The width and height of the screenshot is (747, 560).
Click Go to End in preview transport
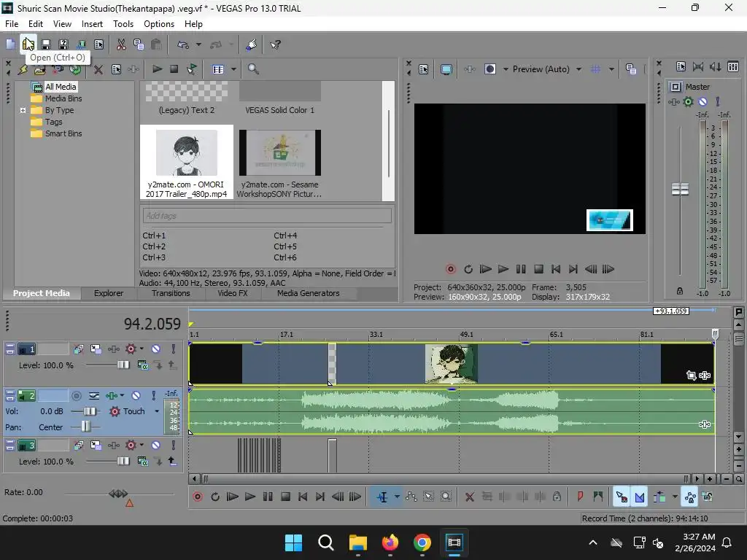(573, 269)
